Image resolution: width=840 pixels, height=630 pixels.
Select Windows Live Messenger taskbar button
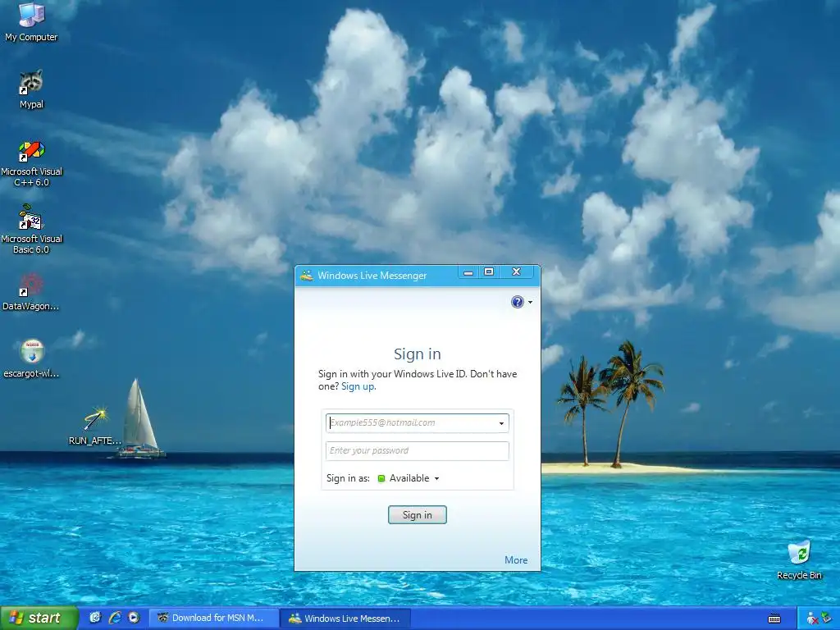[x=346, y=619]
